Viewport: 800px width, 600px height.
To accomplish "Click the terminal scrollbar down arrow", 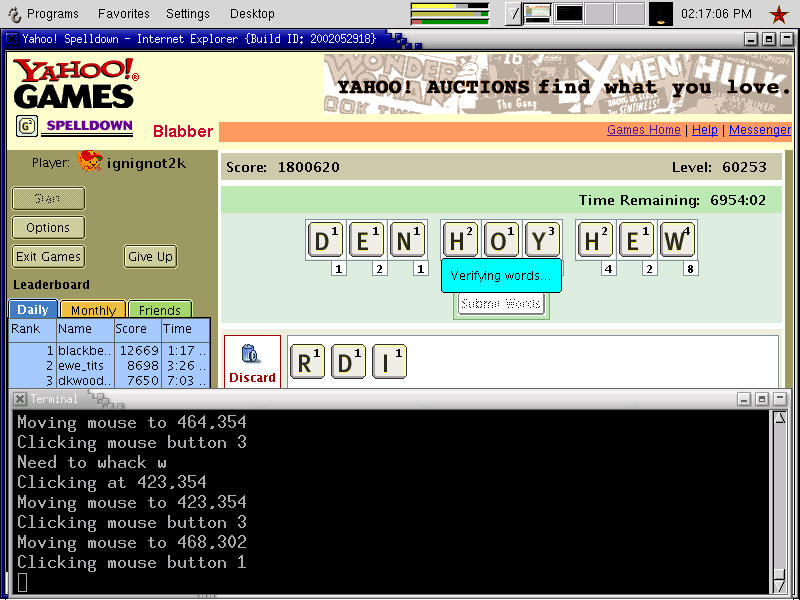I will coord(780,587).
